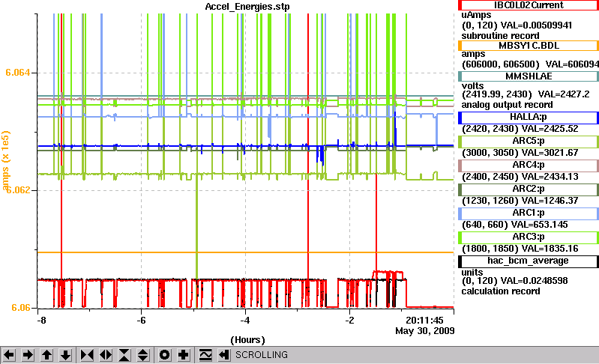Click the horizontal zoom-out diamond icon
This screenshot has width=599, height=364.
pyautogui.click(x=106, y=355)
